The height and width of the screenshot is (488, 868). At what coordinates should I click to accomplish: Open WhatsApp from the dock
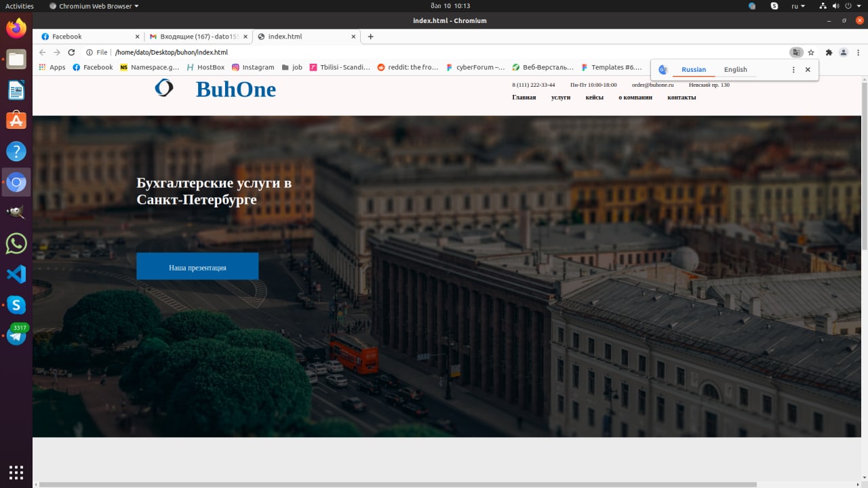pos(16,243)
